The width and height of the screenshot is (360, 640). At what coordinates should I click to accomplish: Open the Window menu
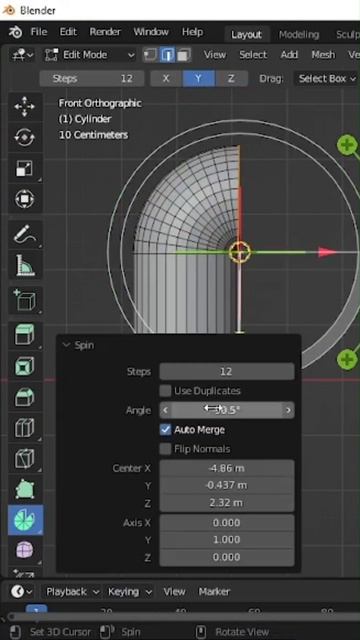point(151,32)
